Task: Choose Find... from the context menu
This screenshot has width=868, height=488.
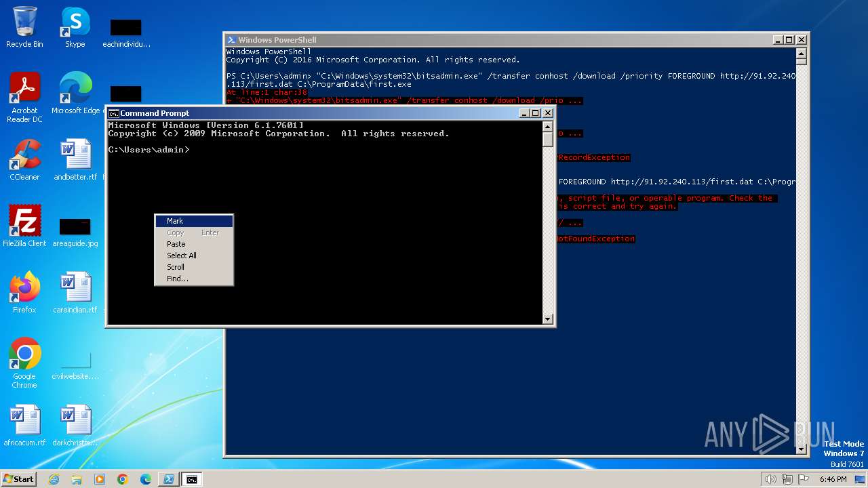Action: (194, 279)
